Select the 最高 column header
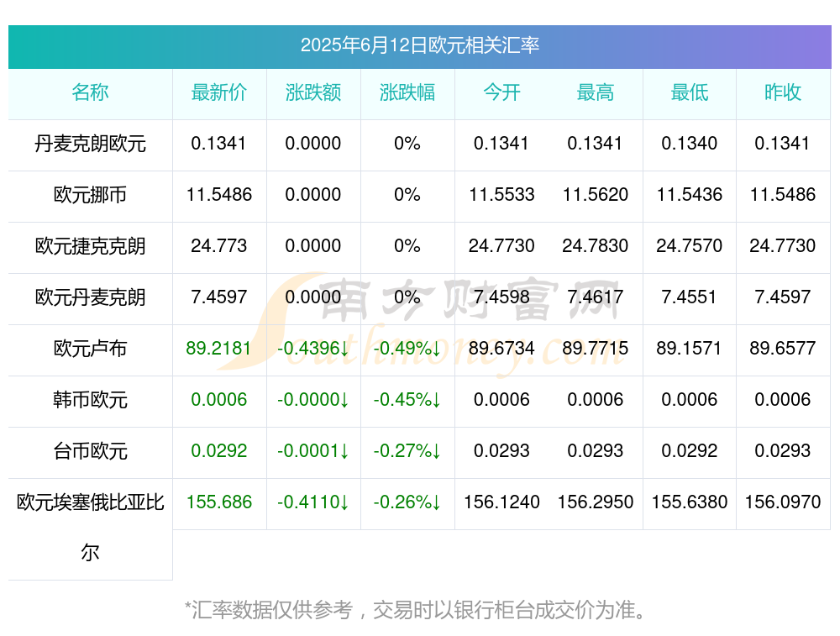Screen dimensions: 840x636 596,92
